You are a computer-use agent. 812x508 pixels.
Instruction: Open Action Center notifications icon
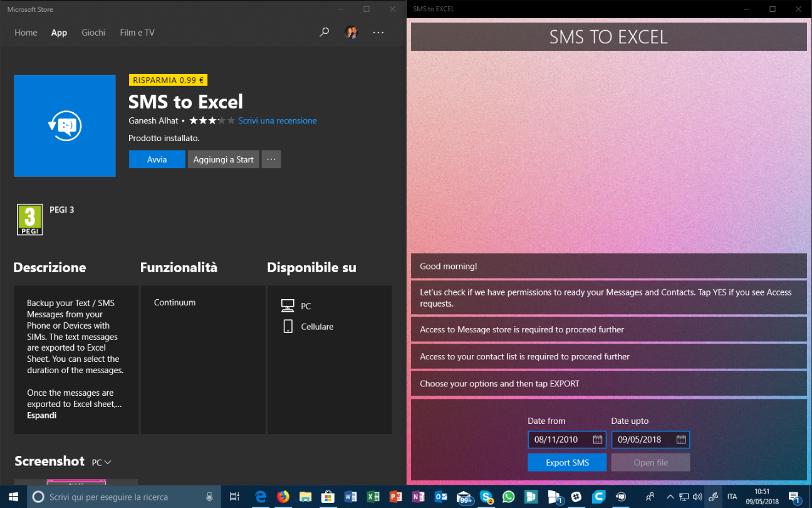click(x=794, y=497)
